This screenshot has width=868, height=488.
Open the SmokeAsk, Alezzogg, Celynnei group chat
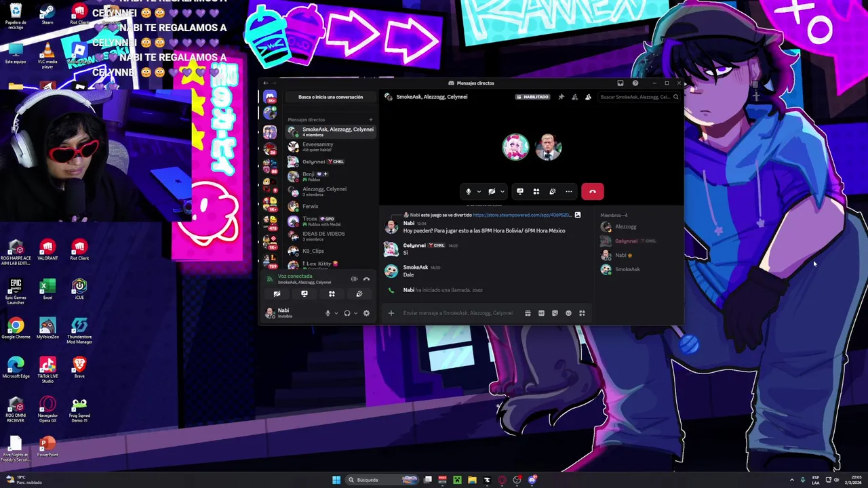pyautogui.click(x=330, y=131)
